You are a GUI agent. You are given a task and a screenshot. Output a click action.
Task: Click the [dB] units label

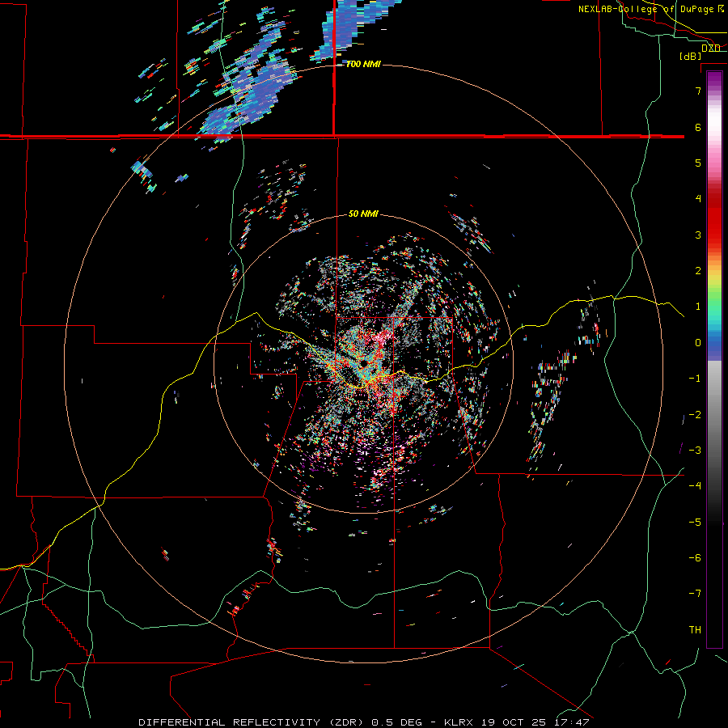[x=691, y=56]
